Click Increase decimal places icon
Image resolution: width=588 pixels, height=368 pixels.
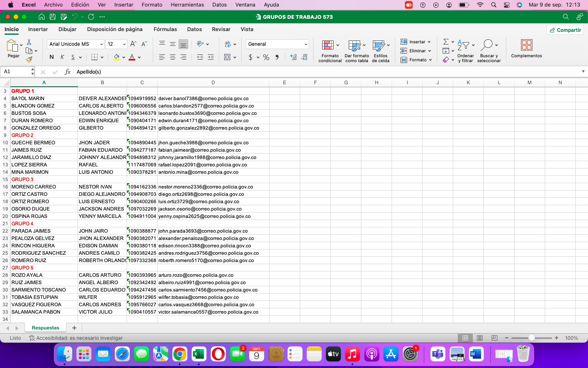point(294,57)
